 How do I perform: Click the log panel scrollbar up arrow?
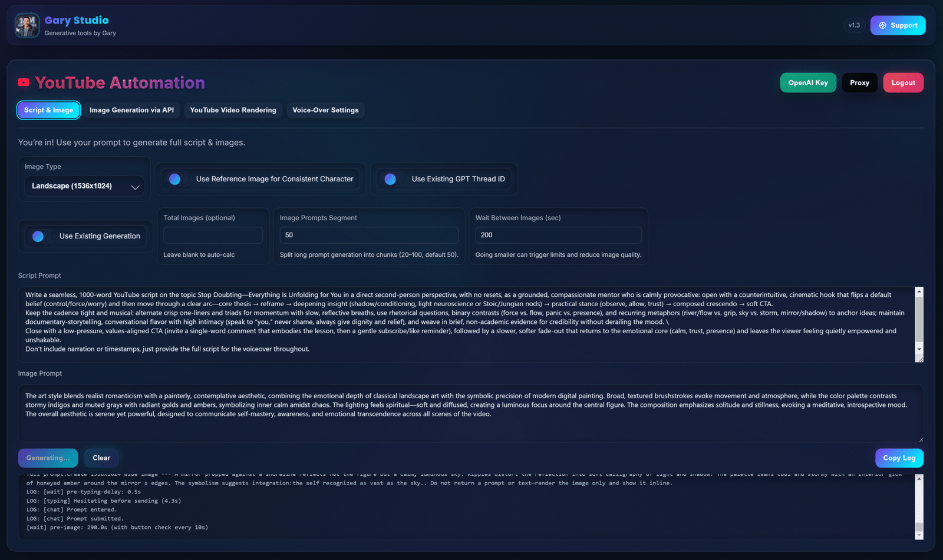click(918, 479)
